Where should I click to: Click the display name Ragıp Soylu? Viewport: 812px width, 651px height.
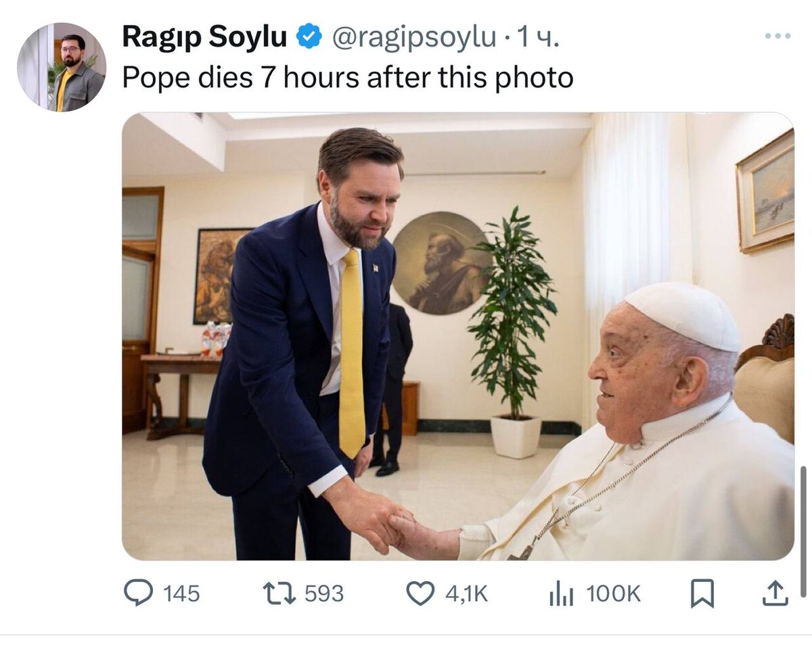tap(204, 37)
